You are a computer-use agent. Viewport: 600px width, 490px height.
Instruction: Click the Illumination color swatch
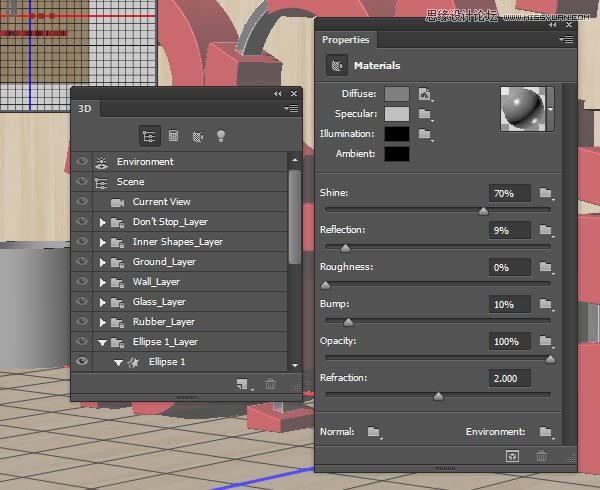[x=397, y=134]
